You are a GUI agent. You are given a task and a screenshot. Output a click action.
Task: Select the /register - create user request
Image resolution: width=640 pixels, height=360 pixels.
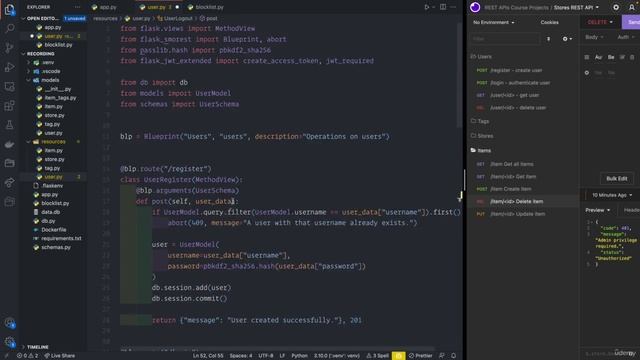tap(516, 70)
